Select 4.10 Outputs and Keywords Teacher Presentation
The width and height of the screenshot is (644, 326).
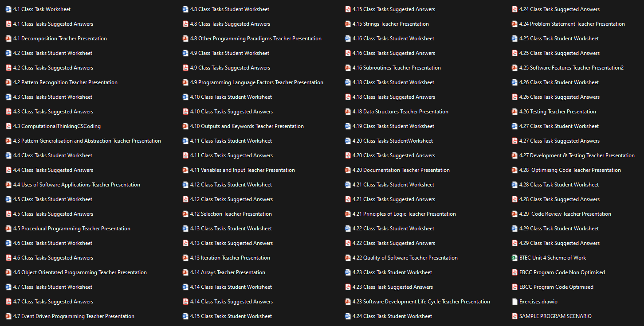(x=247, y=126)
